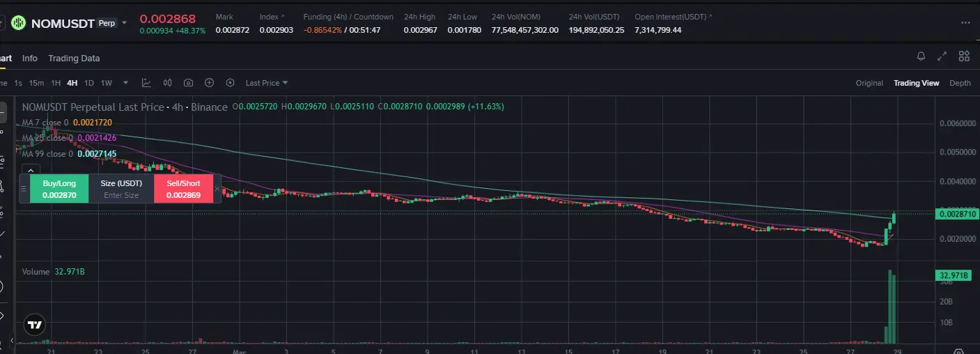Viewport: 980px width, 354px height.
Task: Open price alert bell icon
Action: [x=921, y=56]
